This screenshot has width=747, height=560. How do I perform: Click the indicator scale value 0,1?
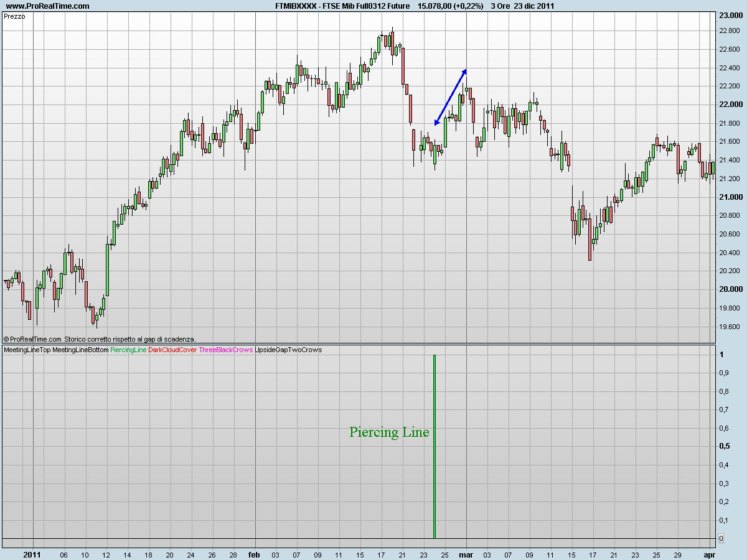point(724,520)
